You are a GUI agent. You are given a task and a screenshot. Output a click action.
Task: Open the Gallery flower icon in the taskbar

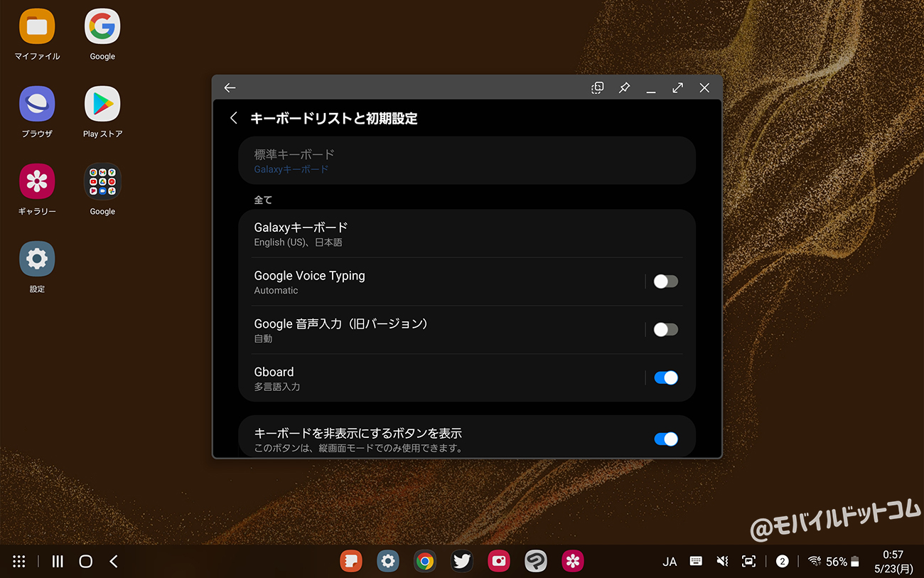573,561
